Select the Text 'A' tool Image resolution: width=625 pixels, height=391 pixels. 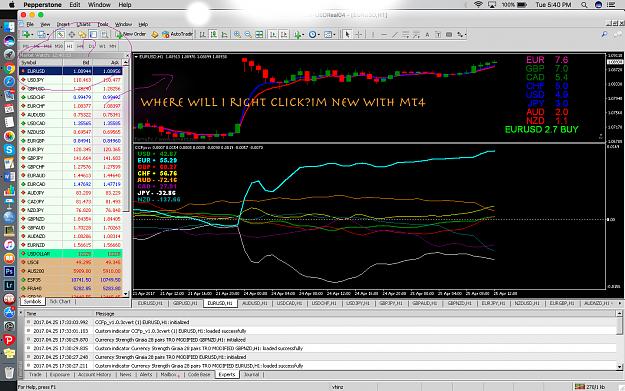coord(427,35)
